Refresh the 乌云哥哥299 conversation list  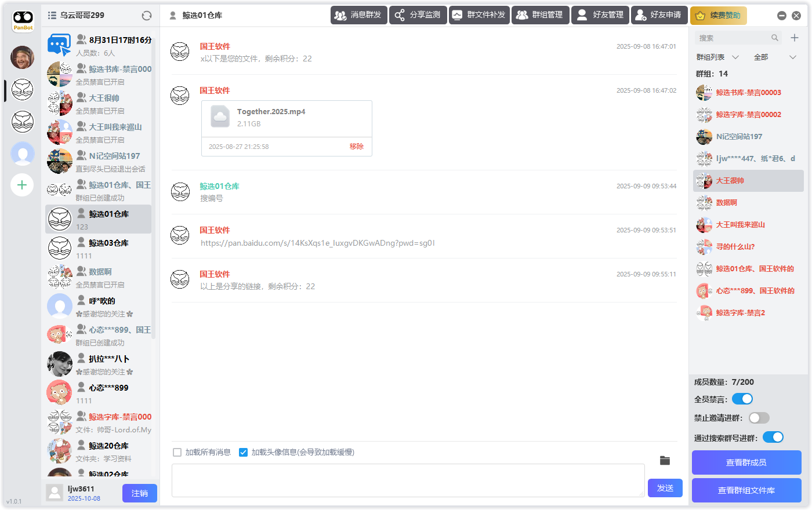(147, 16)
